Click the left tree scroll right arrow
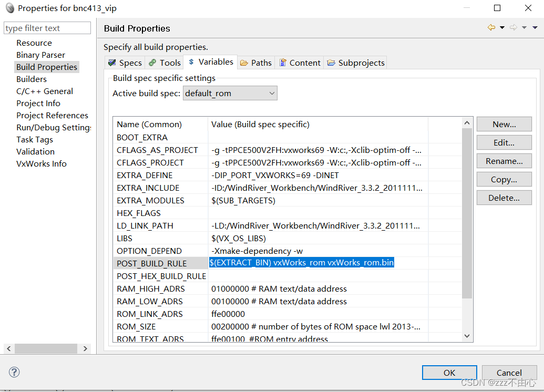The image size is (544, 392). pyautogui.click(x=85, y=348)
